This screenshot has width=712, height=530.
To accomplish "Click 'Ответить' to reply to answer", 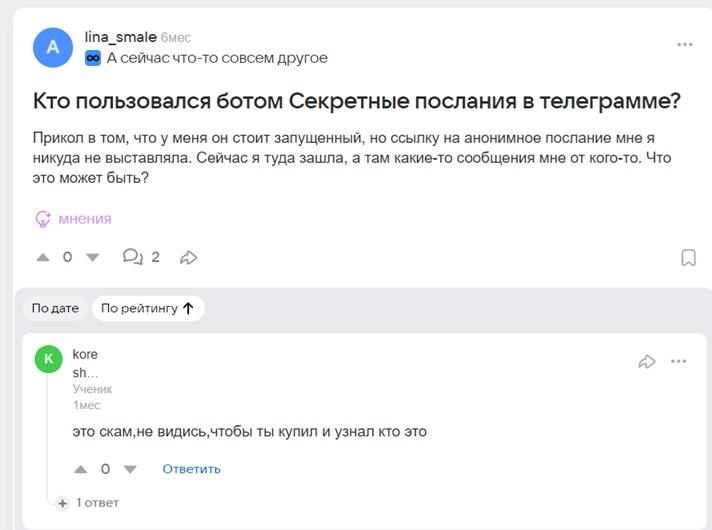I will click(x=191, y=468).
